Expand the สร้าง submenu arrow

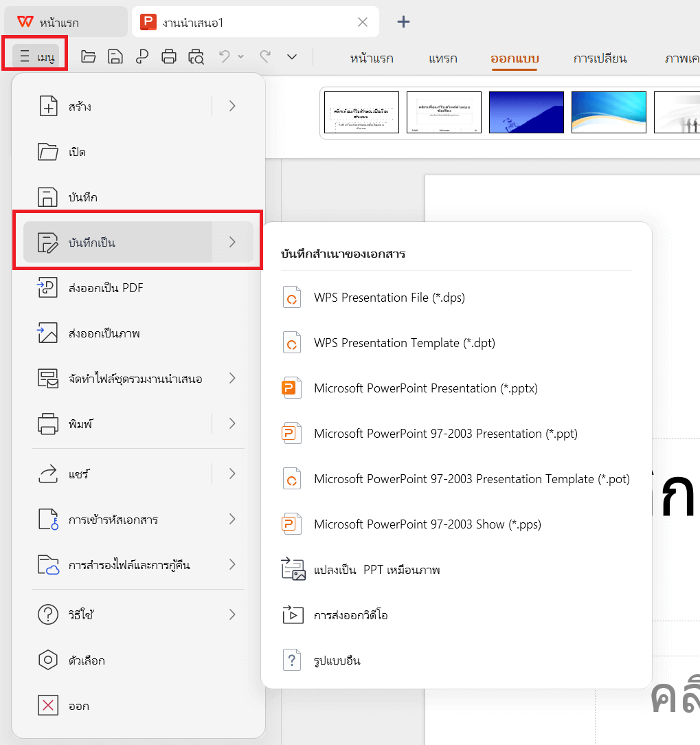pos(232,106)
